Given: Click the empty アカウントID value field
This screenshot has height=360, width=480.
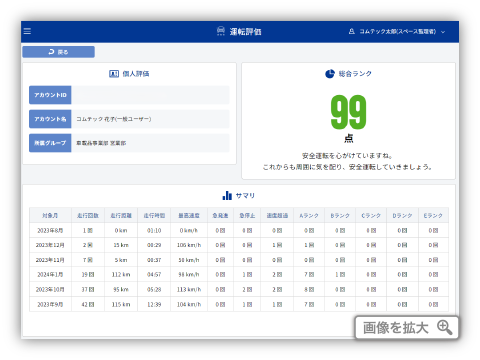Looking at the screenshot, I should coord(150,95).
